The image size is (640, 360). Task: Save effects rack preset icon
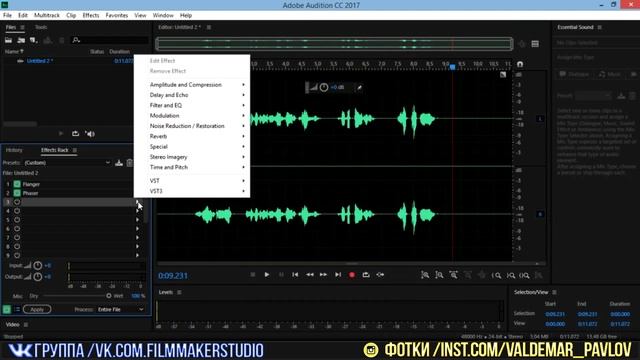click(119, 163)
